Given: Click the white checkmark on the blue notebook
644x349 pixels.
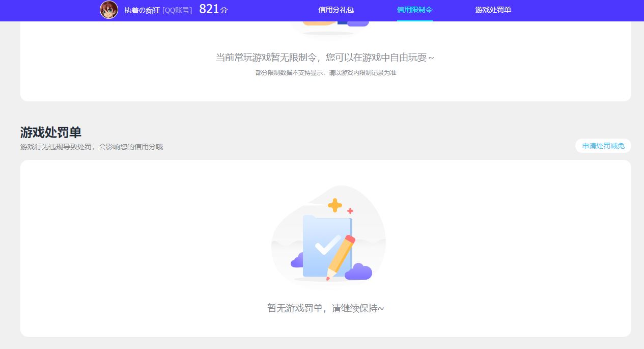Looking at the screenshot, I should point(327,245).
